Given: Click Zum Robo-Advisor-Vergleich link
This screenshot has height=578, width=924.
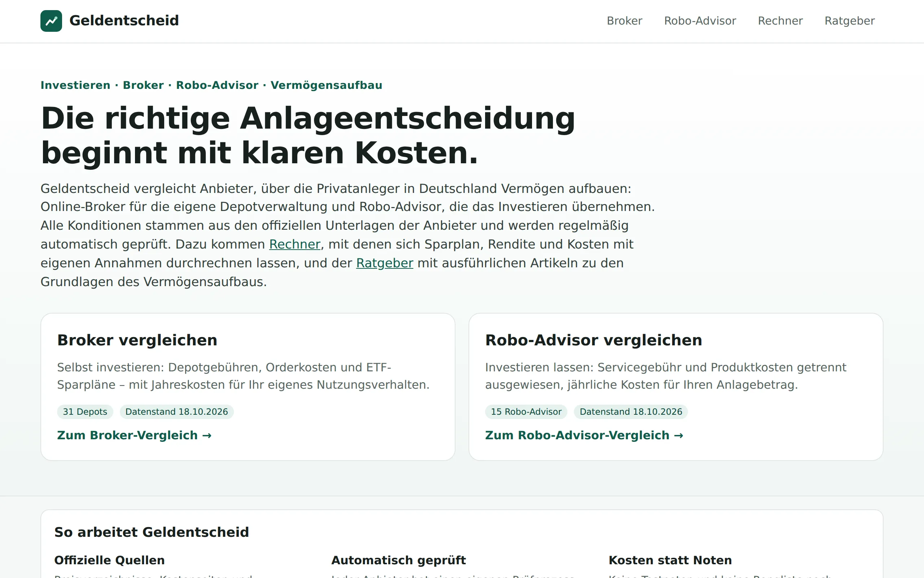Looking at the screenshot, I should coord(584,435).
